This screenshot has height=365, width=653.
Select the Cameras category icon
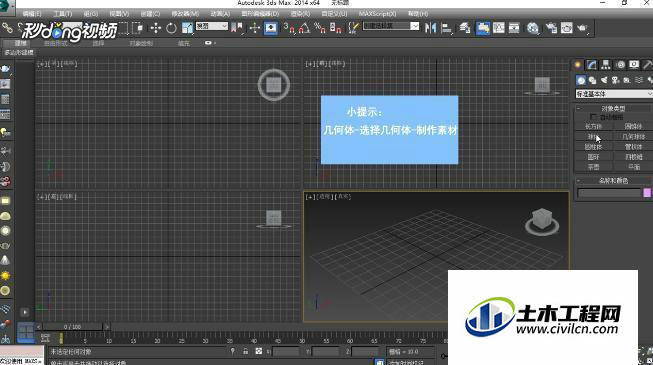point(616,80)
